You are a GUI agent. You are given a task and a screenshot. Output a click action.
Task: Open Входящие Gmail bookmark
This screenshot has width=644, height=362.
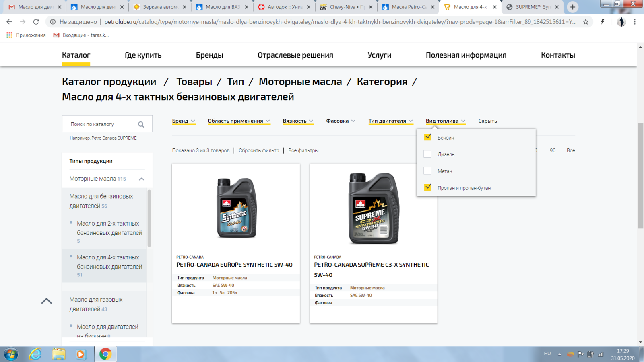click(x=81, y=35)
